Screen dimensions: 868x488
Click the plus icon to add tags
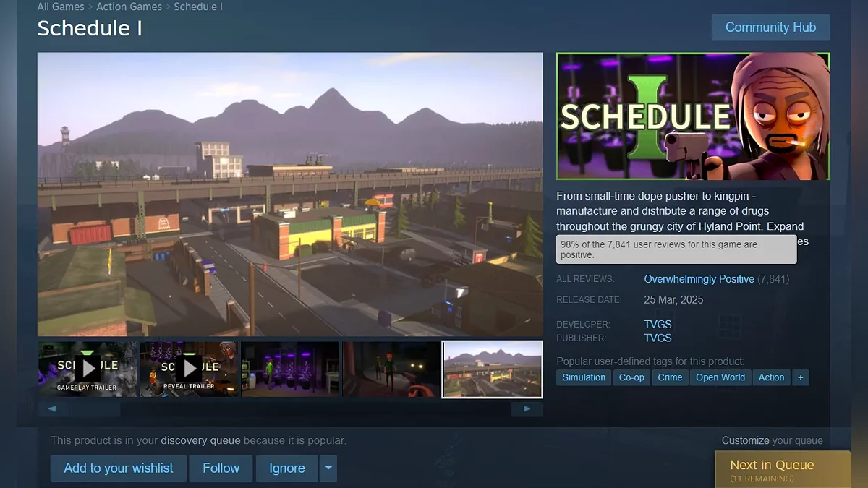point(800,377)
